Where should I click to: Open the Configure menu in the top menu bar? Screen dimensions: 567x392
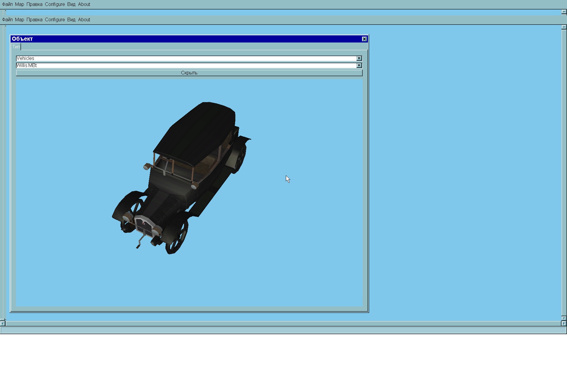click(55, 4)
